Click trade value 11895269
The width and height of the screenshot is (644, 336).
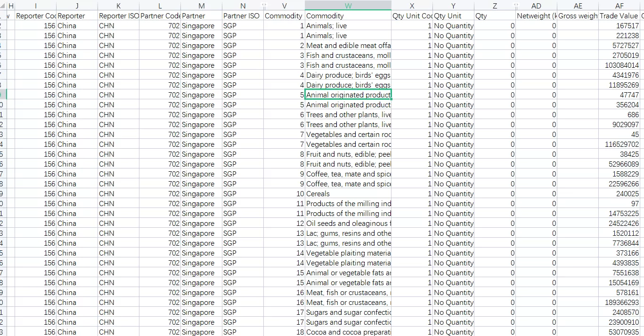[x=619, y=85]
